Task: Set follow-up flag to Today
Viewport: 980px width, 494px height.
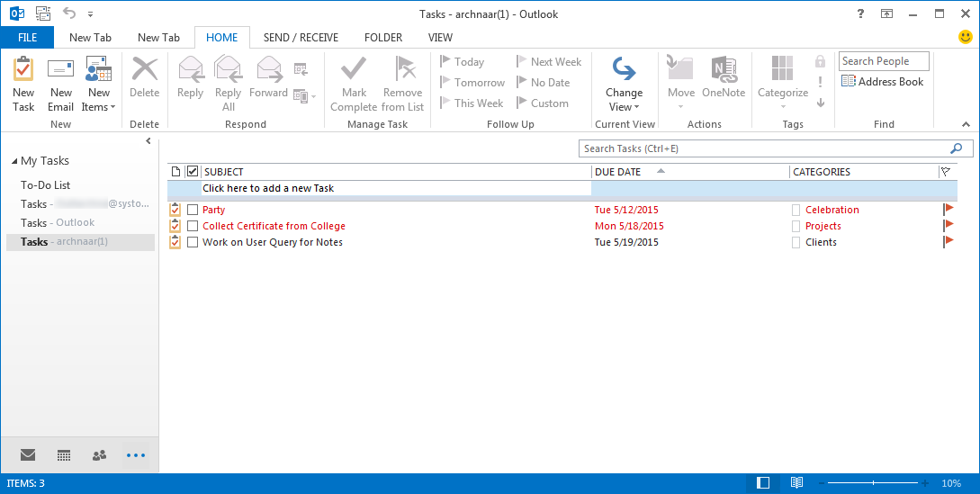Action: pos(463,61)
